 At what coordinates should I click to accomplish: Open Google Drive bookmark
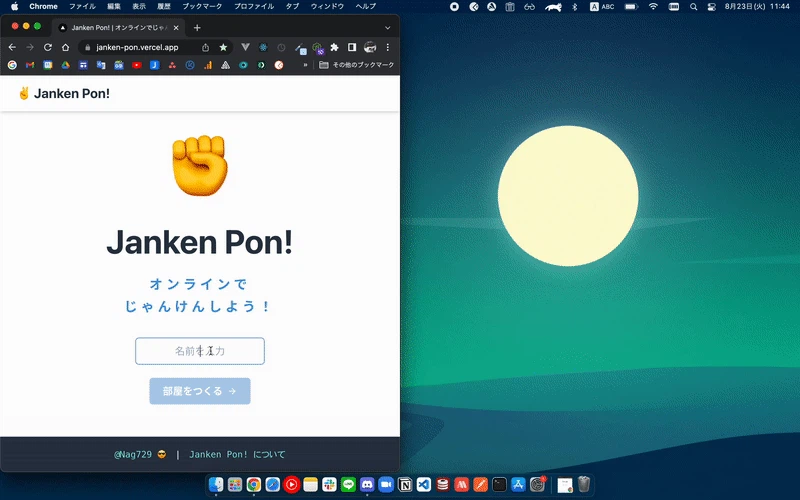[x=65, y=65]
